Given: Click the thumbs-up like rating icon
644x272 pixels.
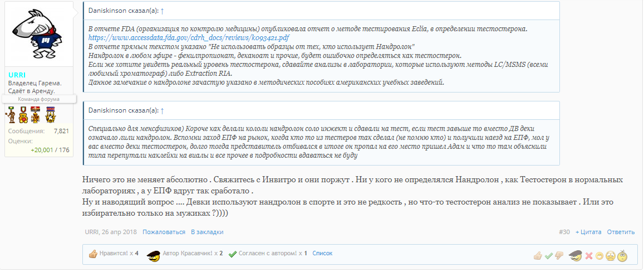Looking at the screenshot, I should pos(538,256).
